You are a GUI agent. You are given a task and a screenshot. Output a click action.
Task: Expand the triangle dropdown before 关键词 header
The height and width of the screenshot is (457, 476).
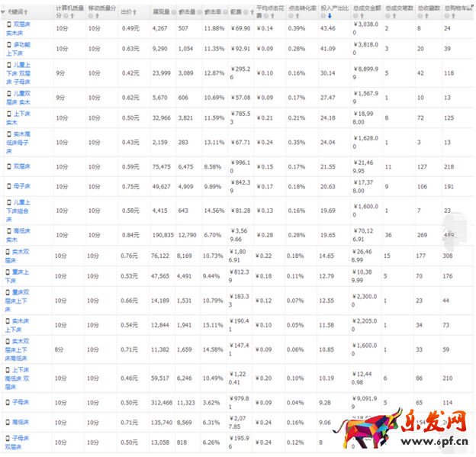[x=3, y=11]
